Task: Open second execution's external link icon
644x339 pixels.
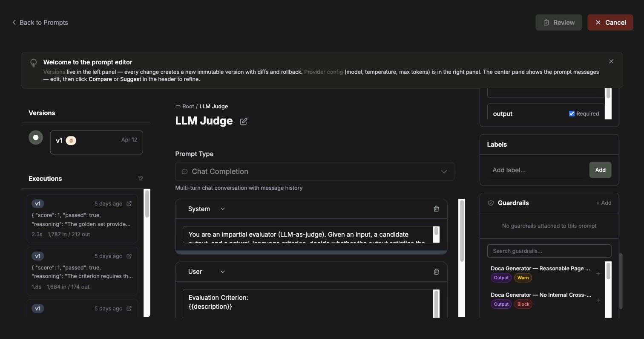Action: (x=129, y=256)
